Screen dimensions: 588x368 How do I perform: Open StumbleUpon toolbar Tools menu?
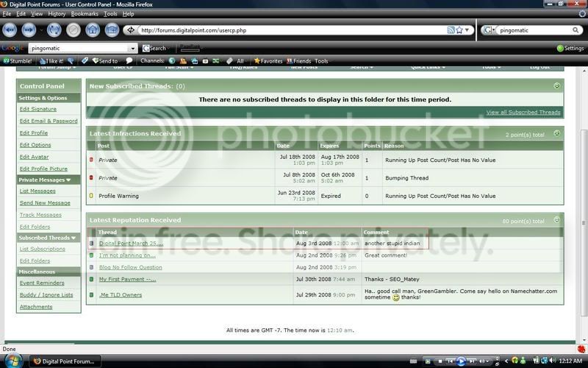click(321, 61)
